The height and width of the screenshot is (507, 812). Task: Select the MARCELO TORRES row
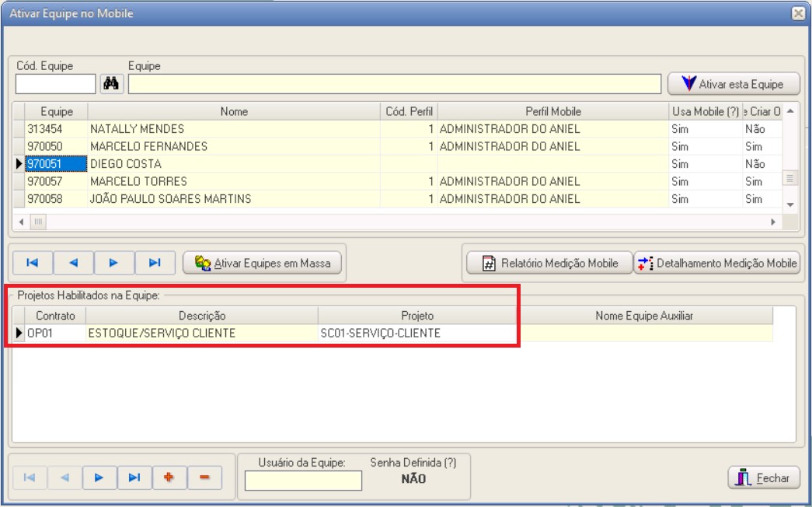click(138, 181)
